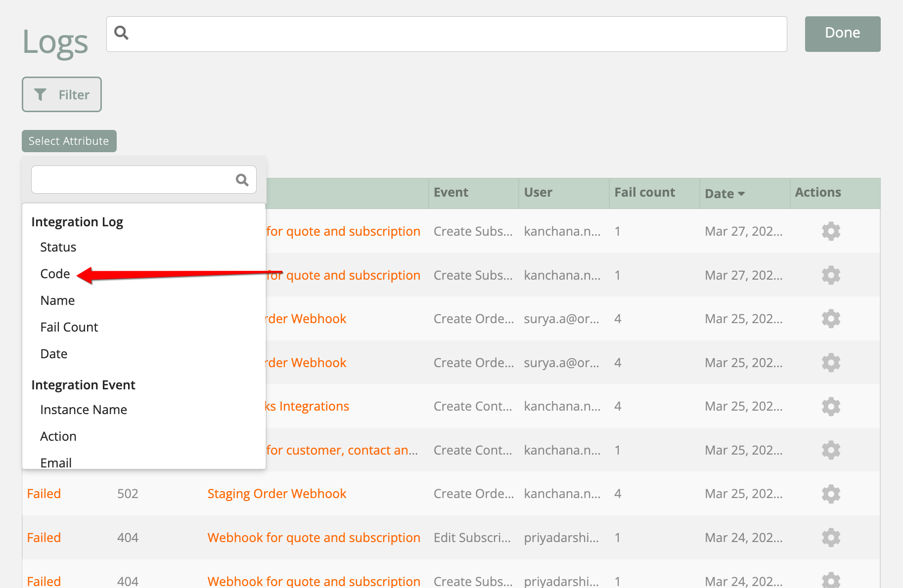Click 'Edit Subscri...' event cell
Screen dimensions: 903x588
[x=472, y=538]
